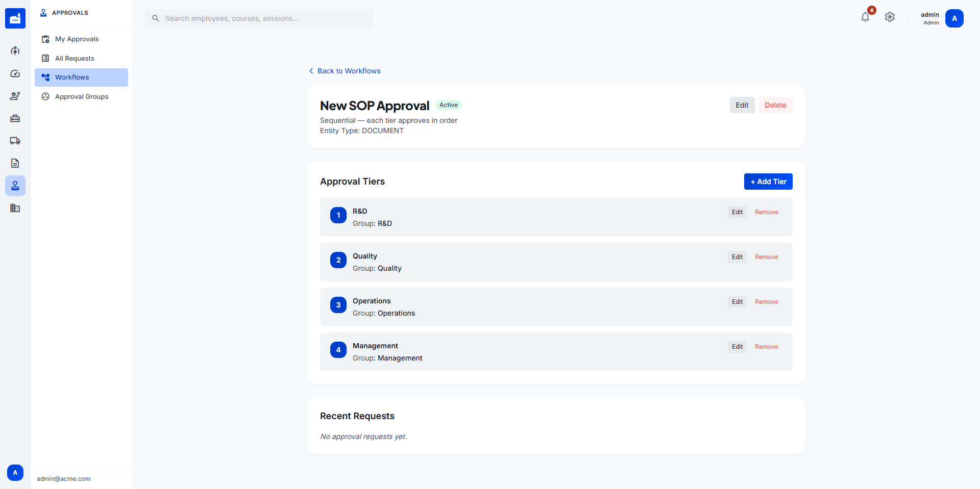Select the approvals stamp sidebar icon
The height and width of the screenshot is (489, 980).
(15, 186)
